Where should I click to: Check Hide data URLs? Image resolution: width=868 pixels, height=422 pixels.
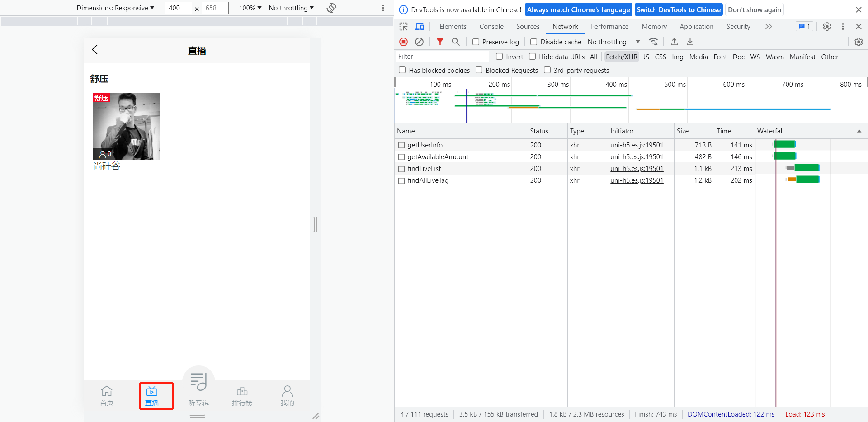533,57
